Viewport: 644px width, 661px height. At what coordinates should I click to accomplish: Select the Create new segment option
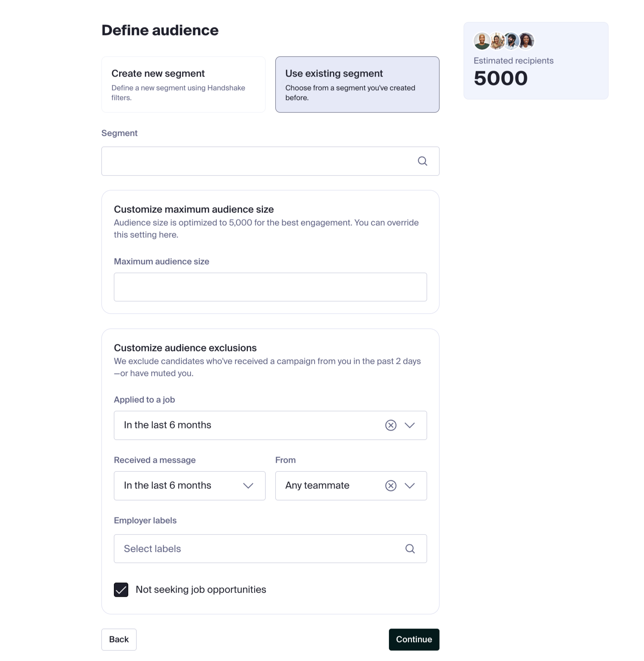(183, 85)
